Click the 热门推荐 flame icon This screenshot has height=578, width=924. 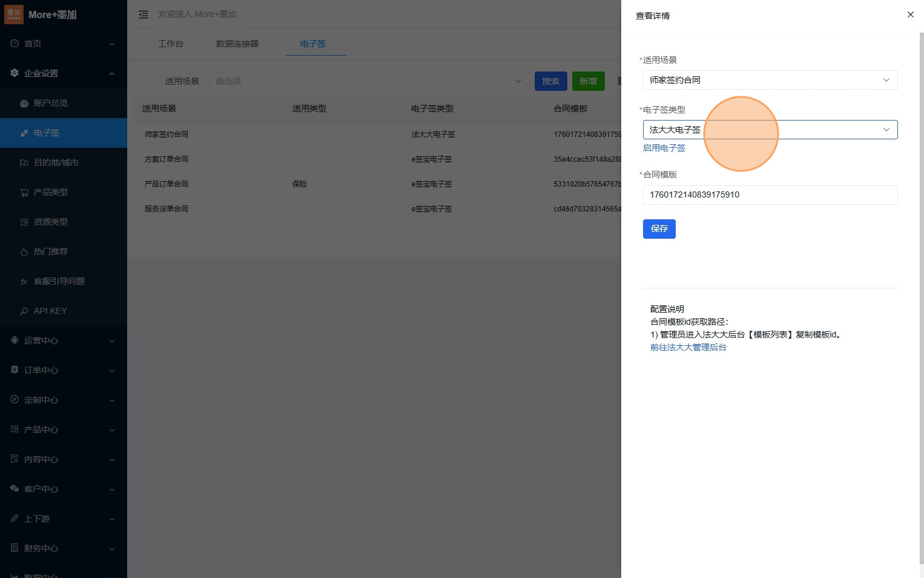pyautogui.click(x=24, y=252)
